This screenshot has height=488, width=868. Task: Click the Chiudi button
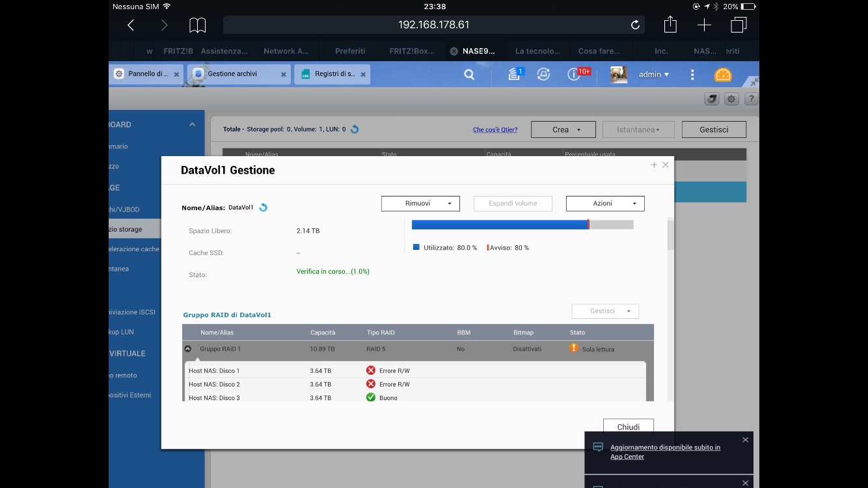tap(628, 427)
